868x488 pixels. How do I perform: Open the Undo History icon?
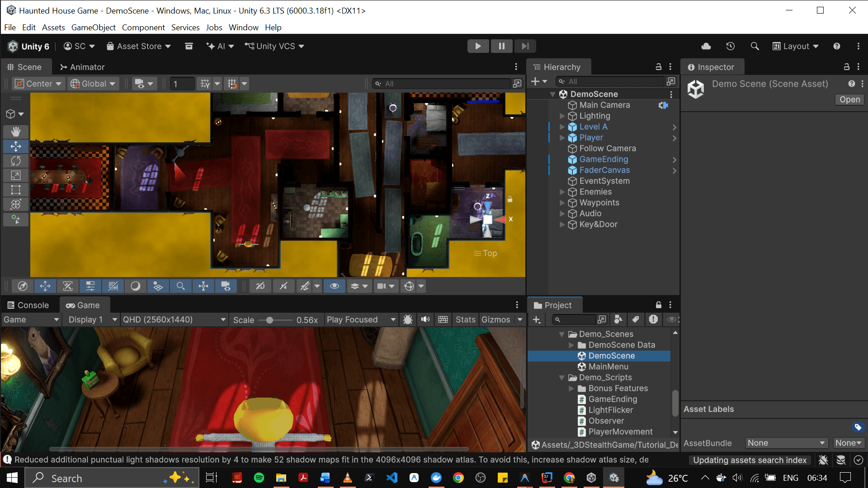(731, 46)
